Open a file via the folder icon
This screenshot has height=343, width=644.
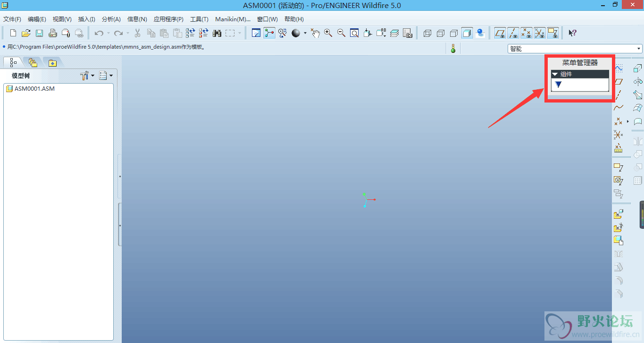[x=26, y=33]
